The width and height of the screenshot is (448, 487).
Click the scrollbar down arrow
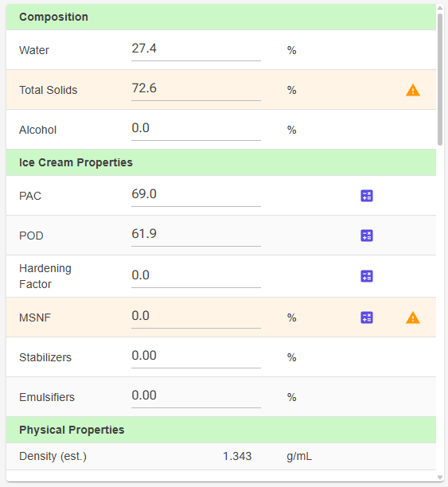point(440,477)
